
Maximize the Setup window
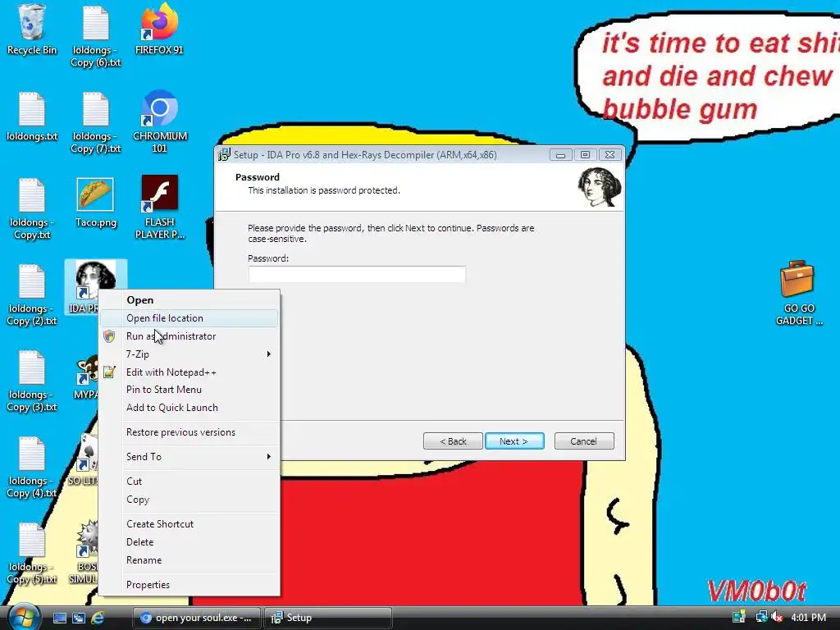pyautogui.click(x=585, y=155)
